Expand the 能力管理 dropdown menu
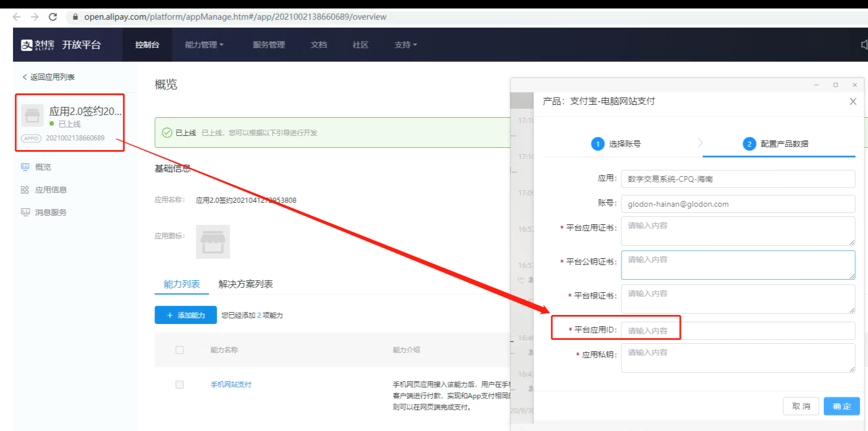 [x=204, y=45]
